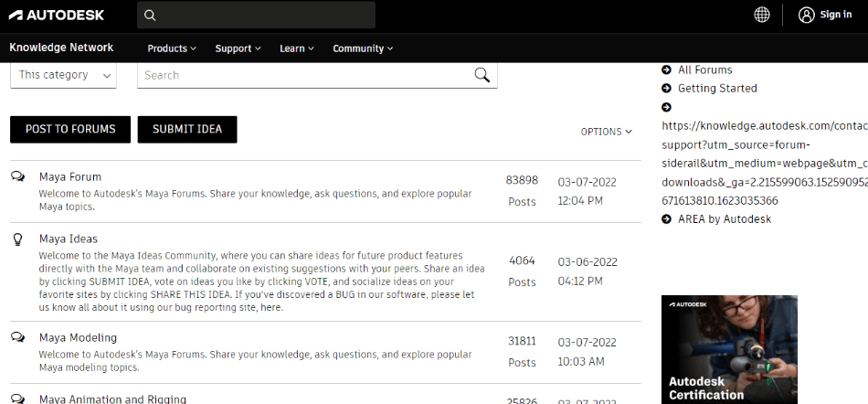Open the Products menu
This screenshot has height=404, width=868.
pyautogui.click(x=172, y=48)
